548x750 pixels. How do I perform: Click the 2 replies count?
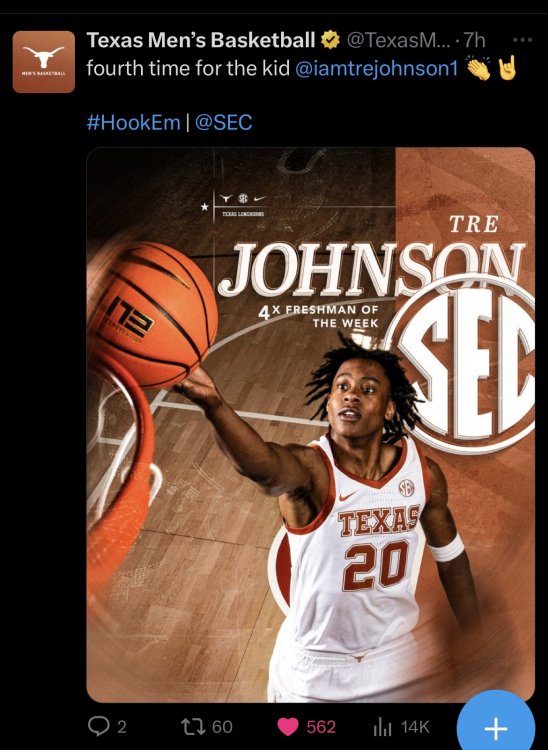click(121, 727)
